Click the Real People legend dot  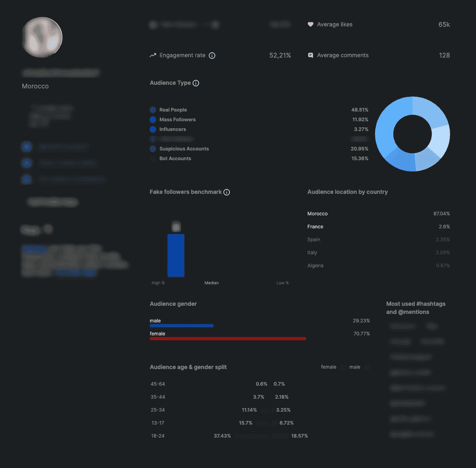point(153,110)
